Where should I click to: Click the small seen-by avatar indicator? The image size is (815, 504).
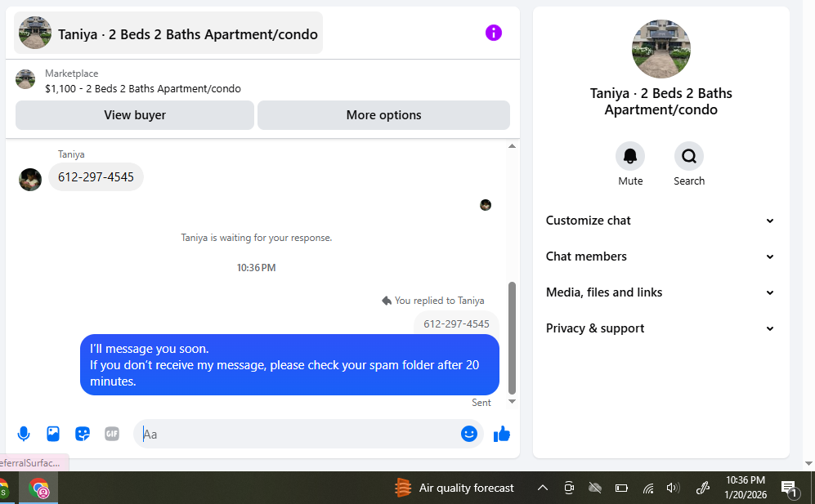486,205
